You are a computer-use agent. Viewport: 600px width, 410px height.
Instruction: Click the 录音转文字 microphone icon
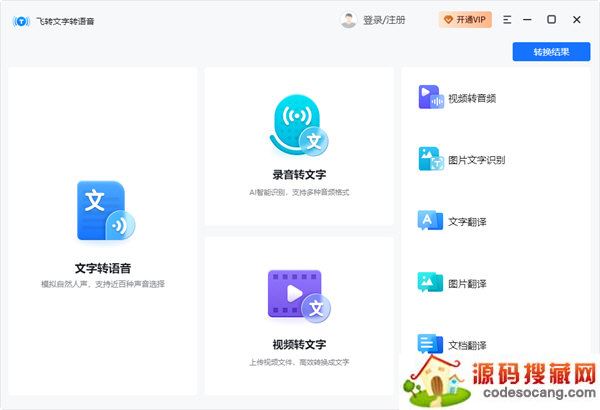(299, 125)
